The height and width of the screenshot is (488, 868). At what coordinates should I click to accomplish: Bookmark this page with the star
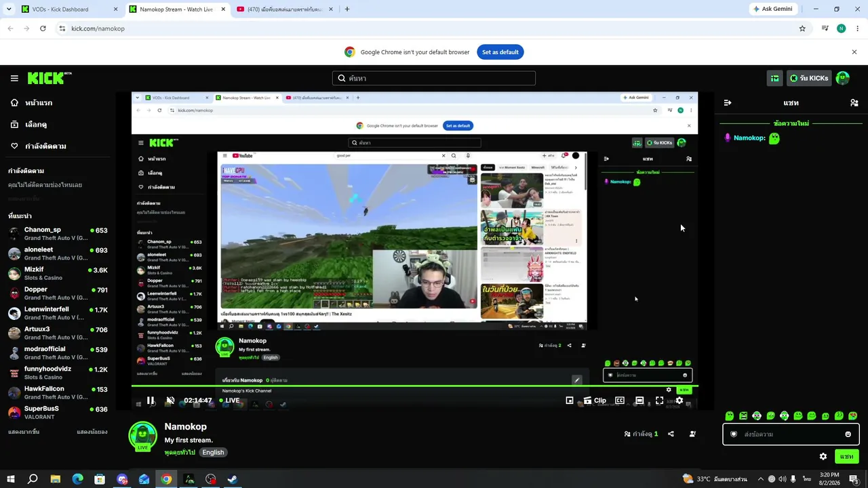(802, 28)
